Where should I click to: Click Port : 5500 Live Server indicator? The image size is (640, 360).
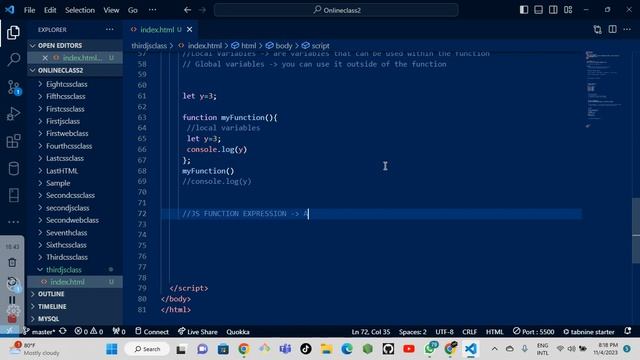(533, 331)
